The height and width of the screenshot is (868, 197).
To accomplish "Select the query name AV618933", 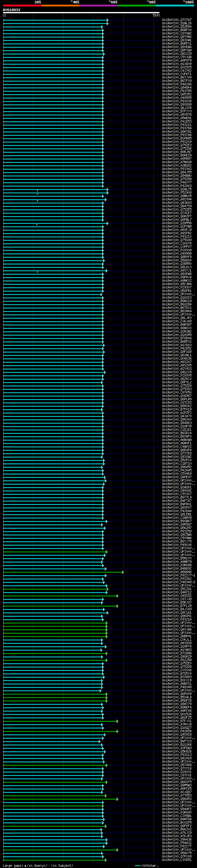I will click(x=11, y=10).
